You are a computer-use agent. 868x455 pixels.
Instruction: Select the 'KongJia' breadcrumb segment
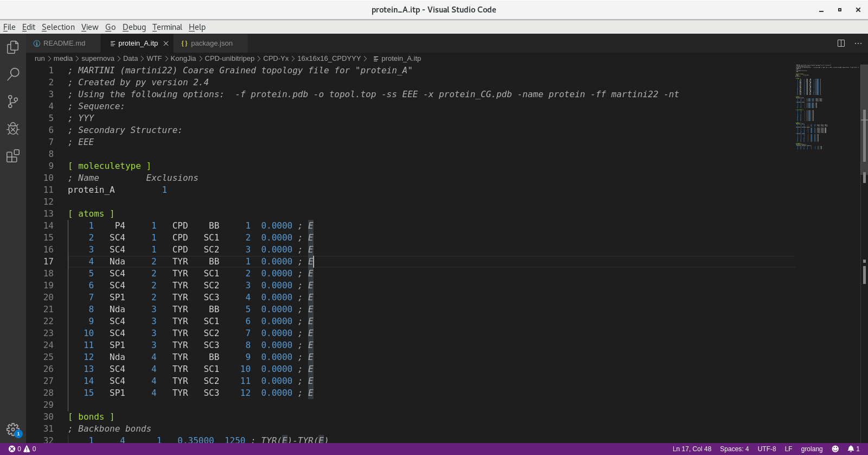[183, 59]
